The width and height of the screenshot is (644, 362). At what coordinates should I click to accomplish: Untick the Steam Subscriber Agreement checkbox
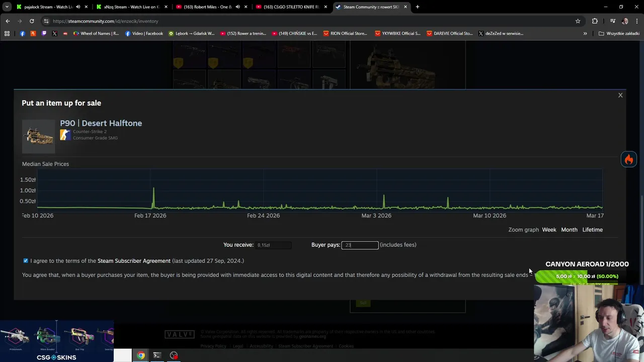point(26,260)
